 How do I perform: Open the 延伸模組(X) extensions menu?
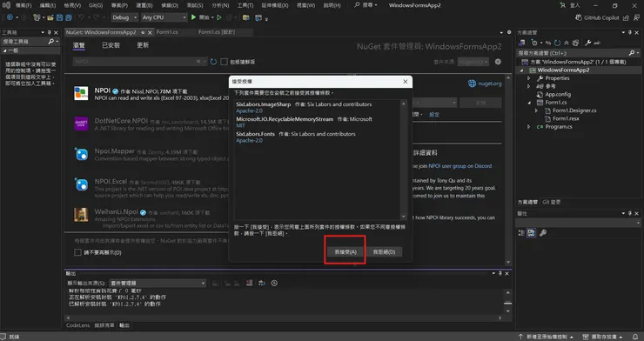click(x=275, y=5)
